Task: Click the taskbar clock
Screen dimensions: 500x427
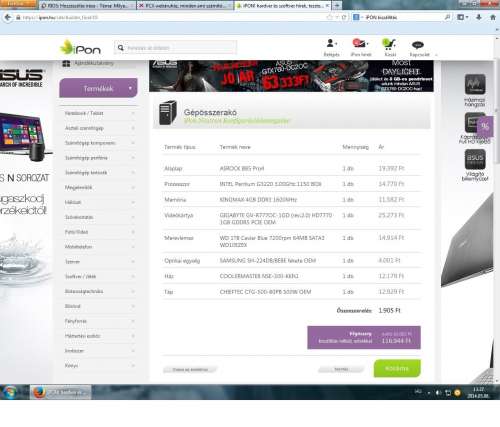Action: click(478, 392)
